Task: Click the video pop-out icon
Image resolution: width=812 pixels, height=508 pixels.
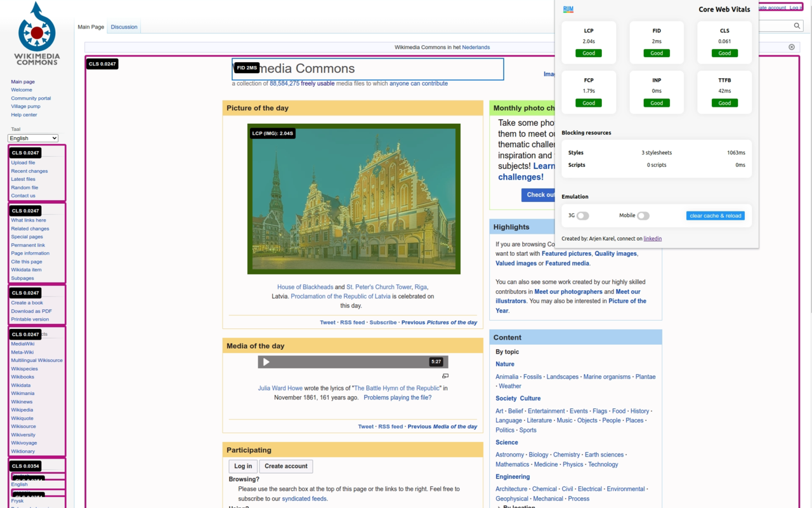Action: pos(445,375)
